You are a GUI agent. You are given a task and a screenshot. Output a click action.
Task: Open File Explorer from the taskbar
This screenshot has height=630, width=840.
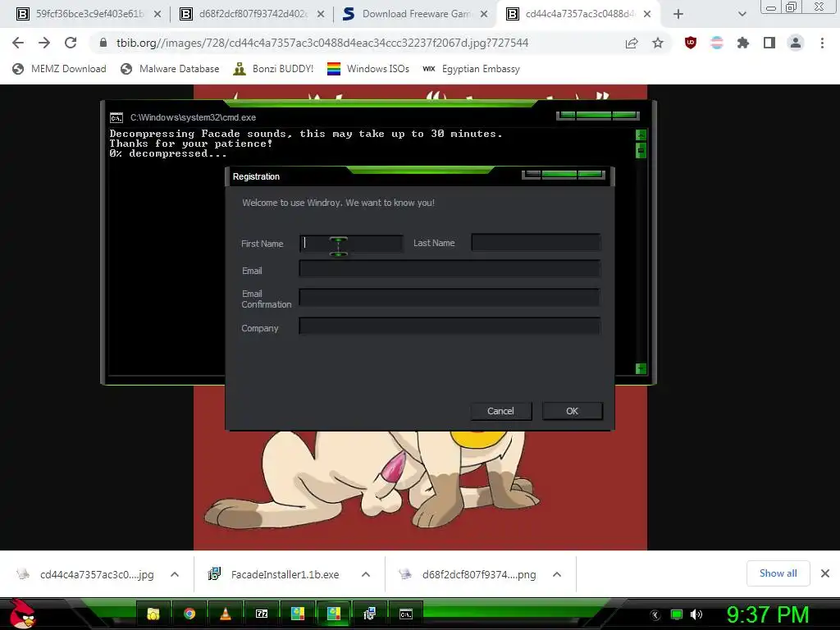click(153, 614)
